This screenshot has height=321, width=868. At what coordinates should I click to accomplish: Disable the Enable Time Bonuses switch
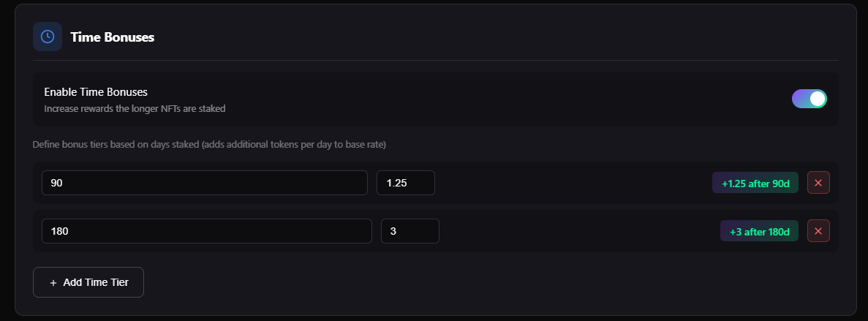click(x=809, y=99)
